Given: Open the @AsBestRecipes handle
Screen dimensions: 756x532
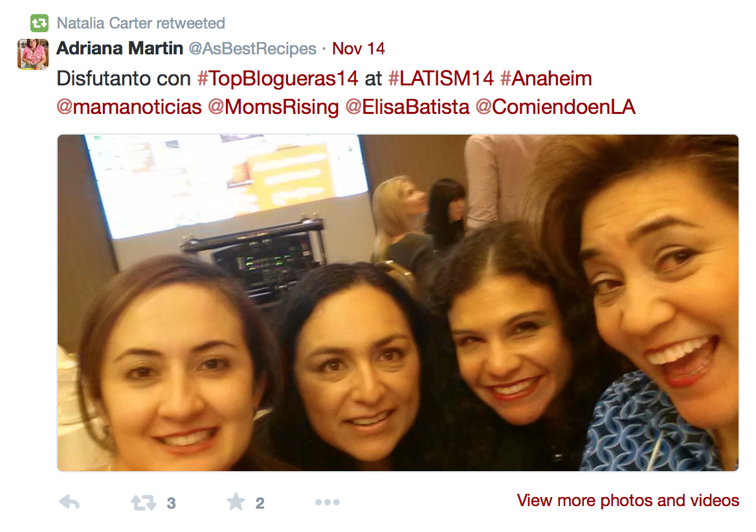Looking at the screenshot, I should click(x=252, y=49).
